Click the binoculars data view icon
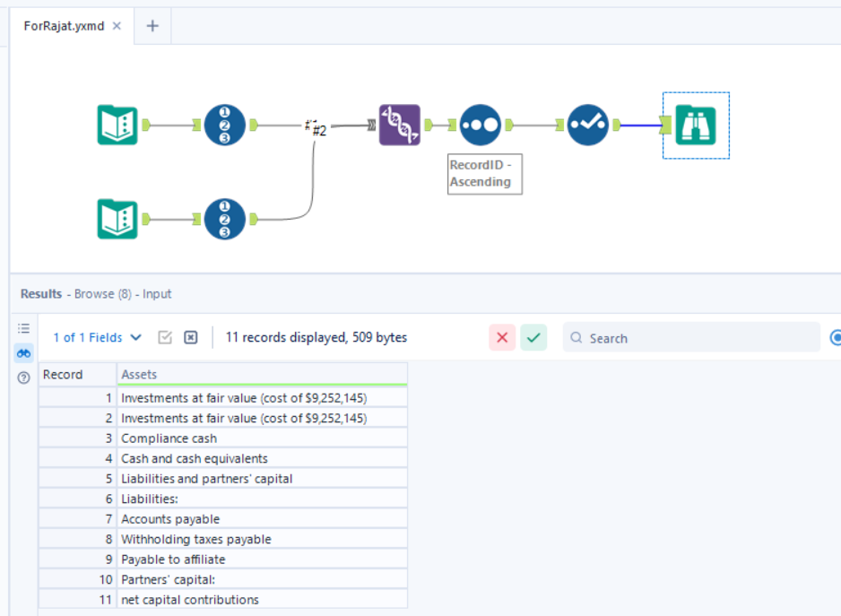Viewport: 841px width, 616px height. coord(23,353)
